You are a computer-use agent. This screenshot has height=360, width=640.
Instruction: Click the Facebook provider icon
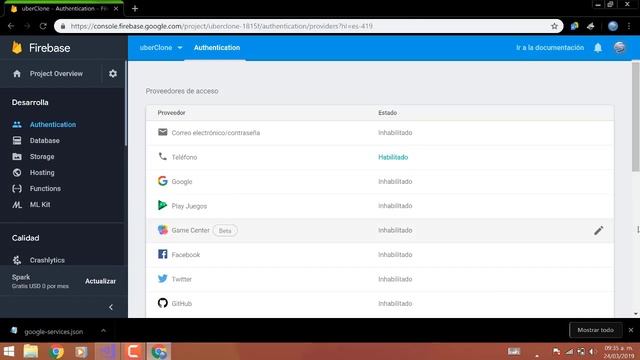coord(162,254)
